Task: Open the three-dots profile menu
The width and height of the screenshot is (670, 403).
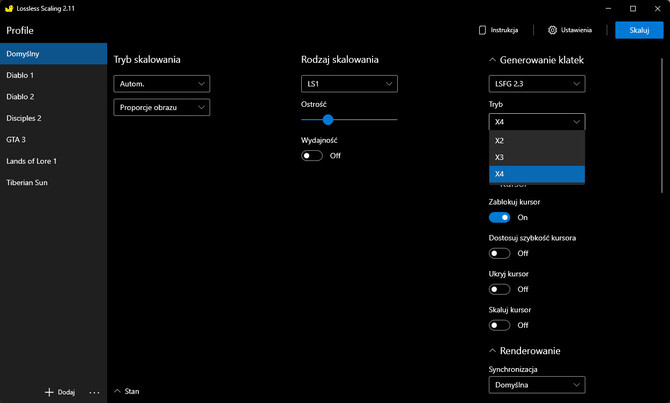Action: [94, 392]
